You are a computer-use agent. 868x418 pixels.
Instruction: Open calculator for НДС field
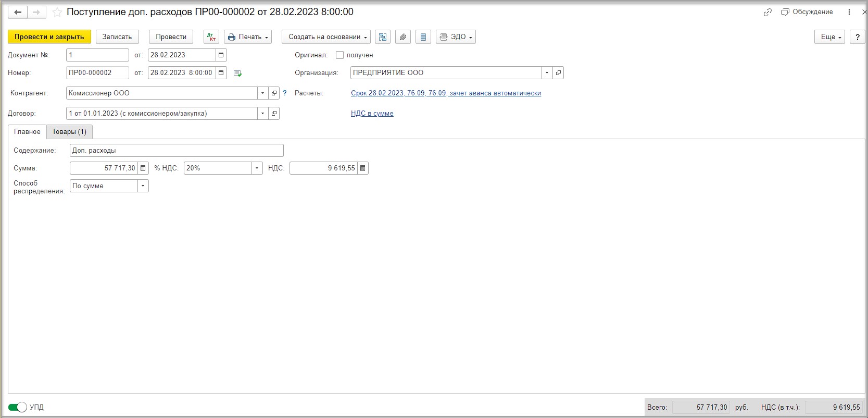363,168
